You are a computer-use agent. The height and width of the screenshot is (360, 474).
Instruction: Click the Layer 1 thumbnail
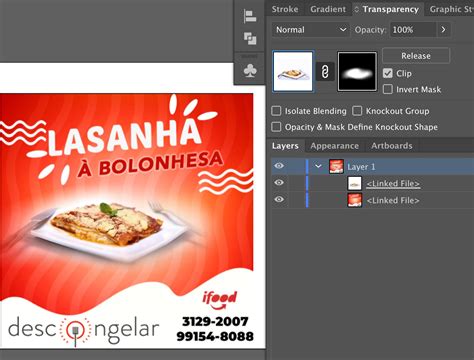[x=336, y=166]
